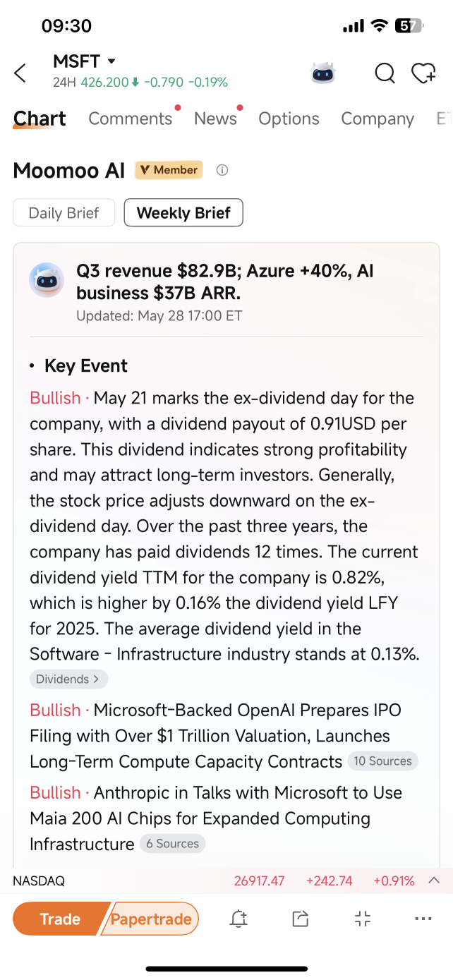Set a price alert bell icon
Image resolution: width=453 pixels, height=980 pixels.
pos(238,919)
